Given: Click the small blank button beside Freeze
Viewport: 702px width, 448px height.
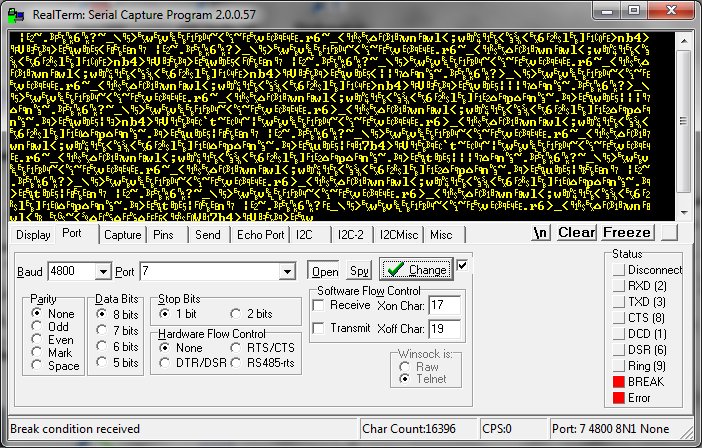Looking at the screenshot, I should tap(669, 233).
